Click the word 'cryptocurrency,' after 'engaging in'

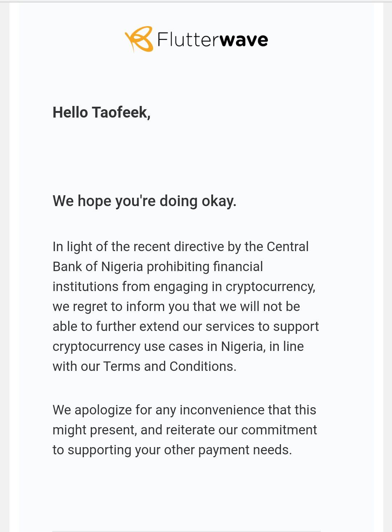pos(270,287)
